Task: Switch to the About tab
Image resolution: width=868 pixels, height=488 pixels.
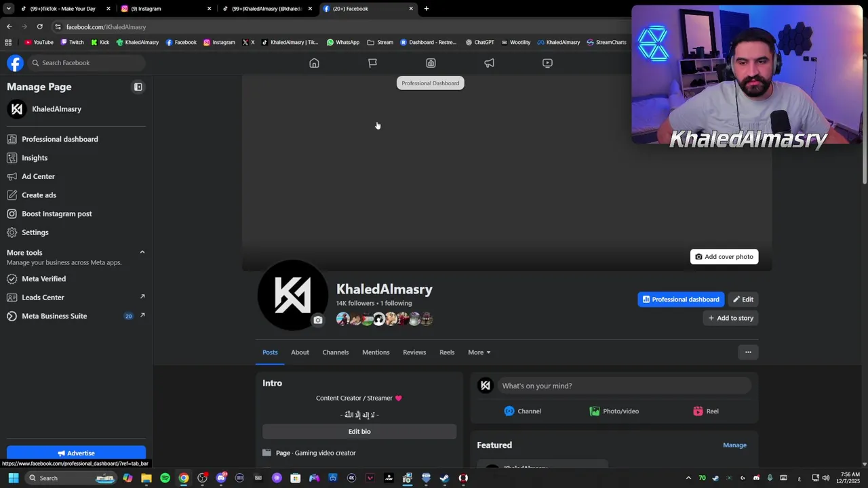Action: [x=300, y=352]
